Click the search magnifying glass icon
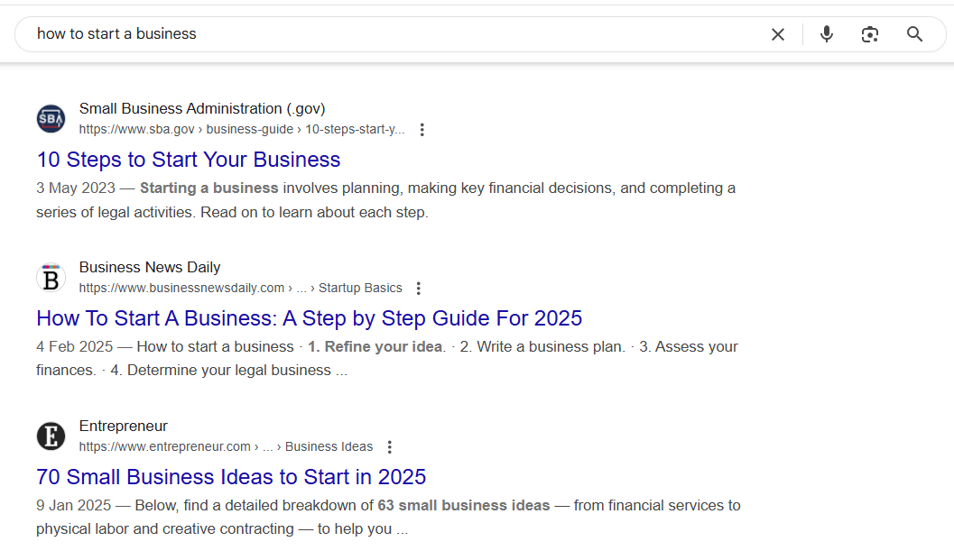Image resolution: width=954 pixels, height=560 pixels. [x=914, y=33]
